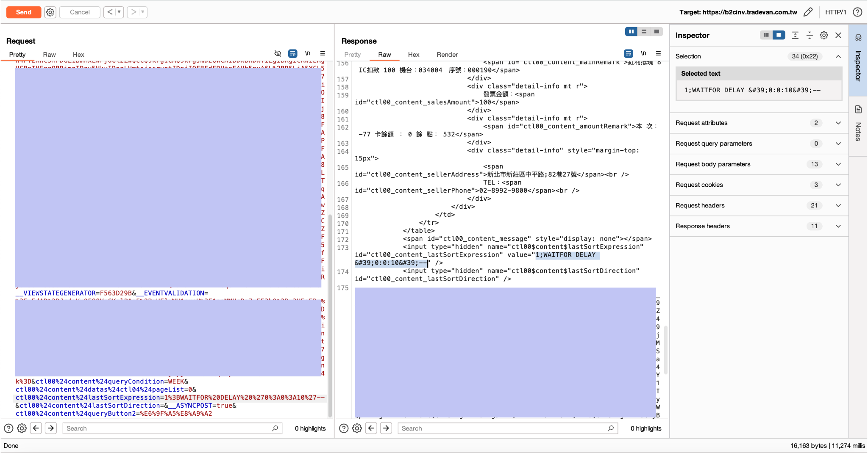Image resolution: width=868 pixels, height=453 pixels.
Task: Open Repeater request settings gear next to Send
Action: pyautogui.click(x=50, y=12)
